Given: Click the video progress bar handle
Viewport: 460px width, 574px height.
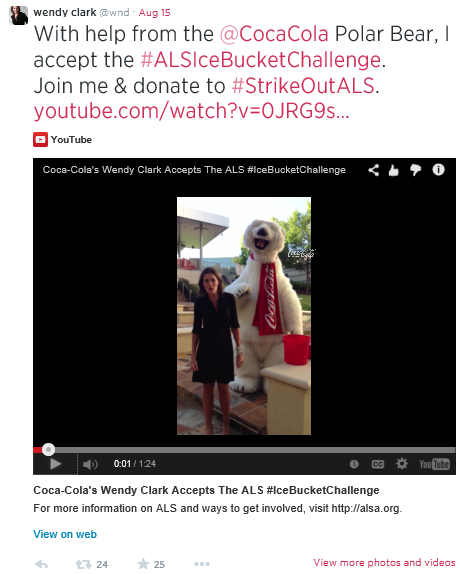Looking at the screenshot, I should click(x=48, y=449).
